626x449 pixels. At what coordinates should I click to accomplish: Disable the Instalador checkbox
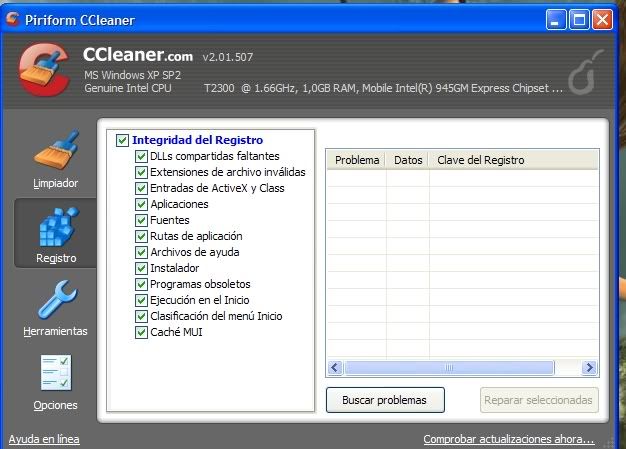click(x=141, y=268)
